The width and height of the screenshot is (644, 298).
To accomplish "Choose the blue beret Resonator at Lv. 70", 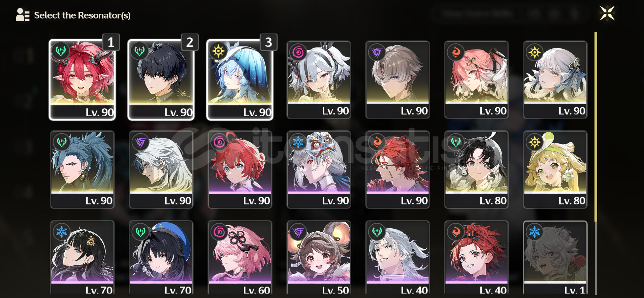I will (161, 258).
